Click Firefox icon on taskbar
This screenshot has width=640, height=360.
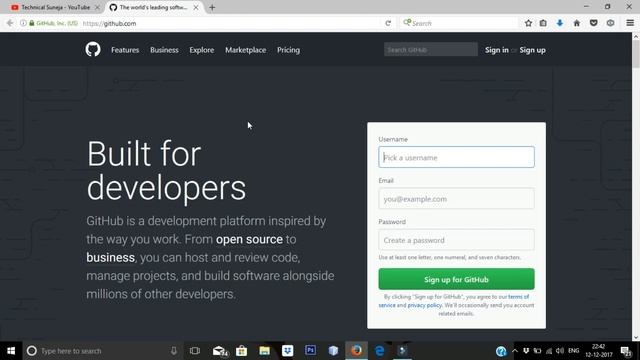(356, 351)
